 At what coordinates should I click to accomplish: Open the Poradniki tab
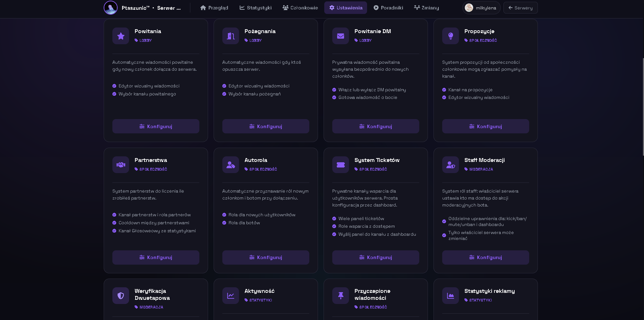388,8
